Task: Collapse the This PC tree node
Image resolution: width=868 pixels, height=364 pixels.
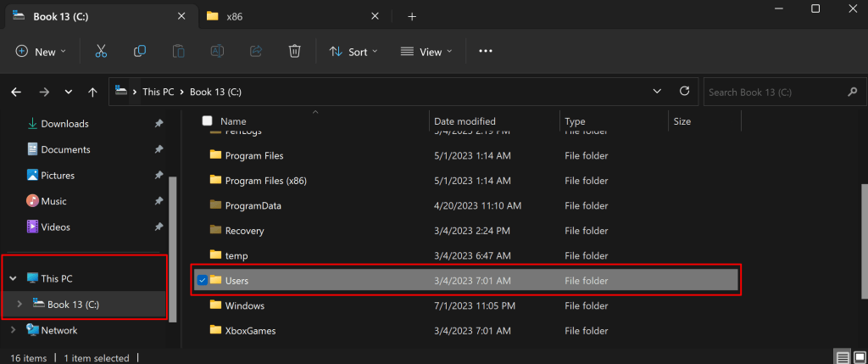Action: pyautogui.click(x=13, y=278)
